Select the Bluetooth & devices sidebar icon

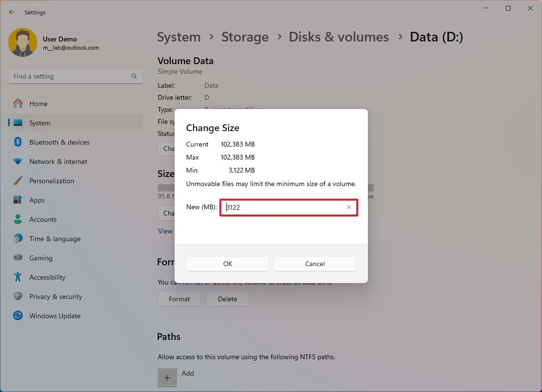[18, 142]
